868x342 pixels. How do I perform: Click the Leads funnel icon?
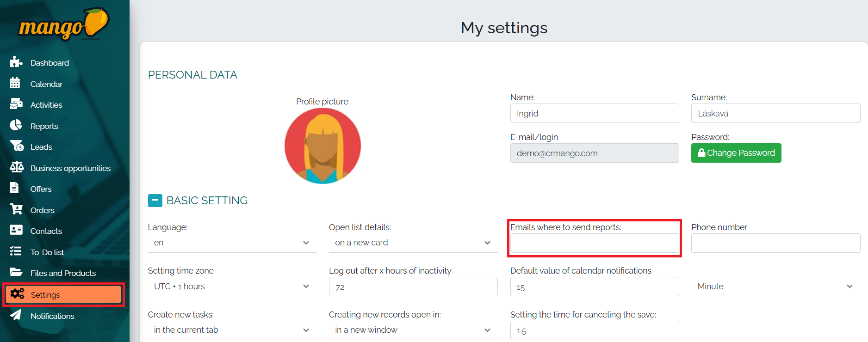[17, 146]
